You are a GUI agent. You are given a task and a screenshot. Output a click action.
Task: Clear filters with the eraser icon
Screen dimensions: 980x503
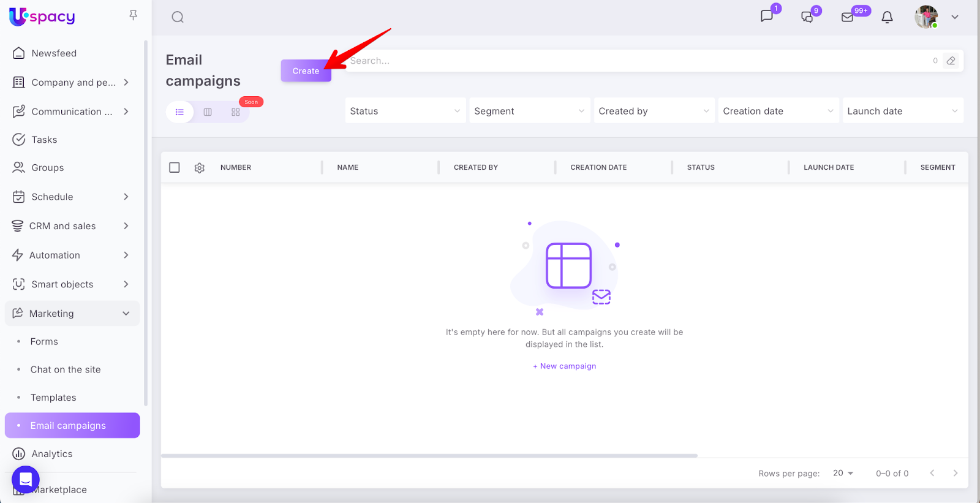(951, 61)
